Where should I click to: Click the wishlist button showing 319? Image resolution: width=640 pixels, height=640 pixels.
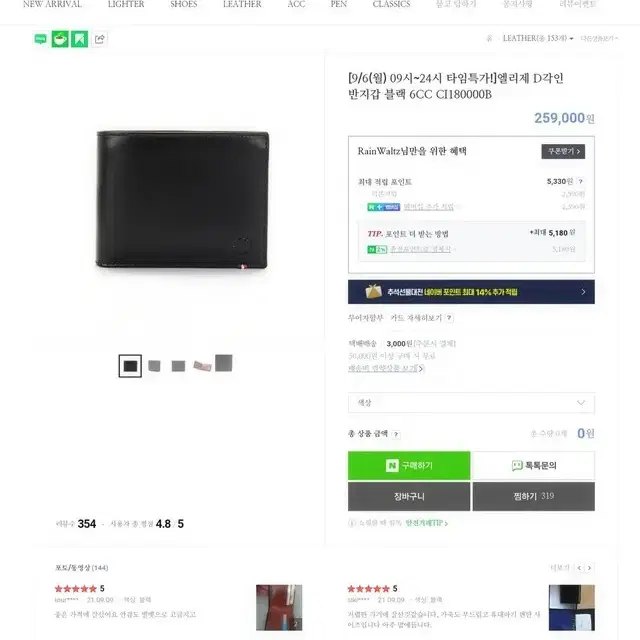(x=533, y=496)
